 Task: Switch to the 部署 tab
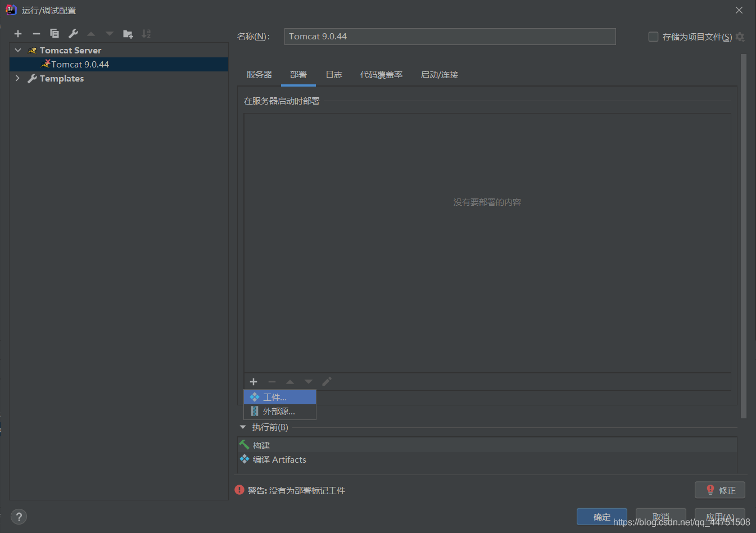click(x=298, y=74)
